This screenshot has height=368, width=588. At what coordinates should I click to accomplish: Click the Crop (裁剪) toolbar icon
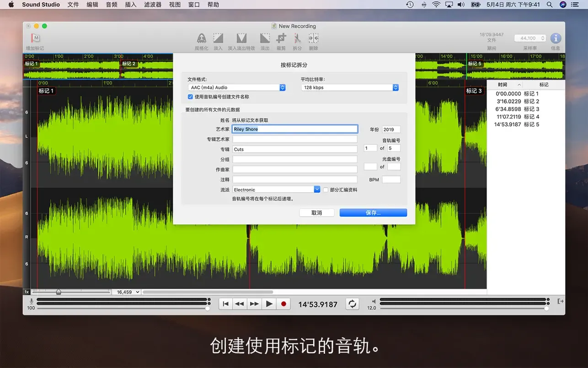[281, 38]
